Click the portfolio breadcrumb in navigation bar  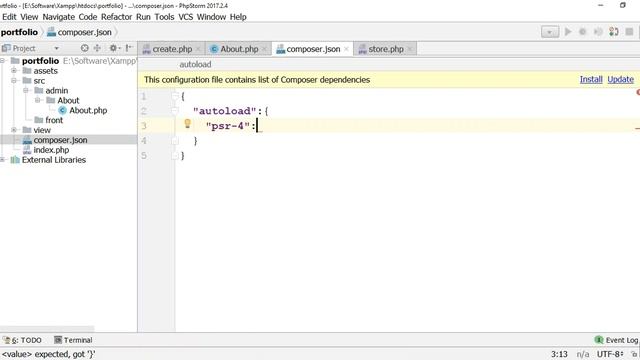coord(19,32)
